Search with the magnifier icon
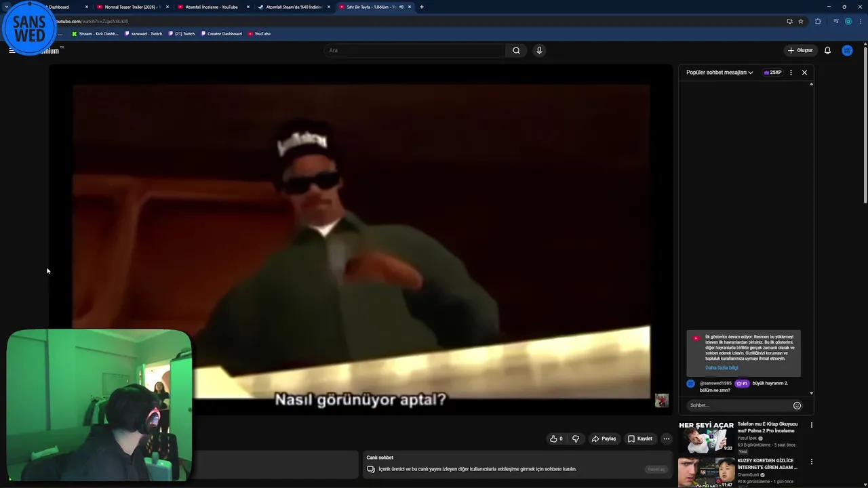This screenshot has width=868, height=488. [516, 50]
